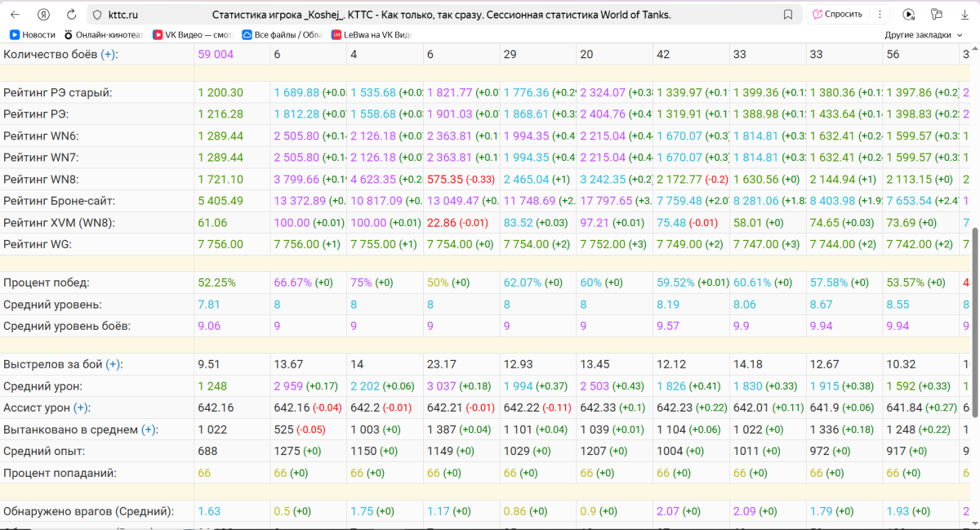The height and width of the screenshot is (530, 980).
Task: Open the browser extensions icon
Action: tap(937, 15)
